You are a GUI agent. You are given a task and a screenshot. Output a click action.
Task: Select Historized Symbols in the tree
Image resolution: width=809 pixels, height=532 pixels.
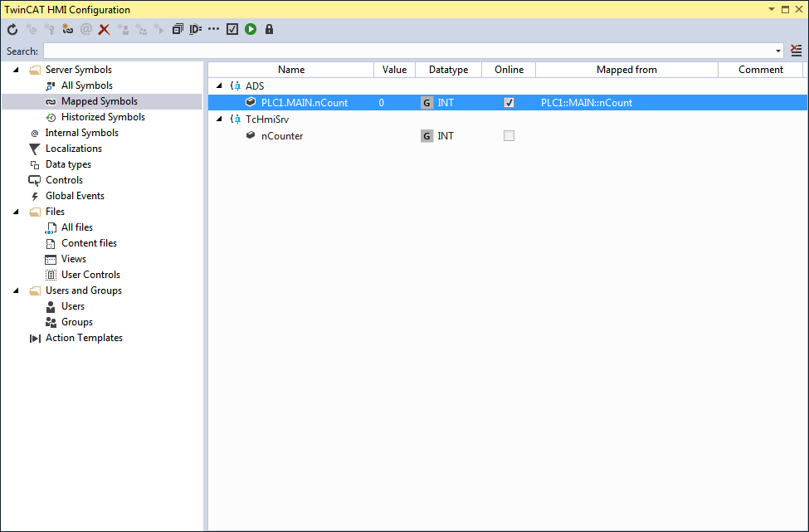[103, 117]
